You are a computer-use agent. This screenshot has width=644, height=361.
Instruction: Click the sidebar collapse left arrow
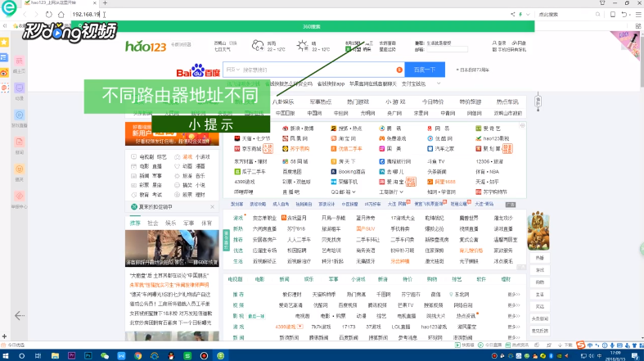20,315
